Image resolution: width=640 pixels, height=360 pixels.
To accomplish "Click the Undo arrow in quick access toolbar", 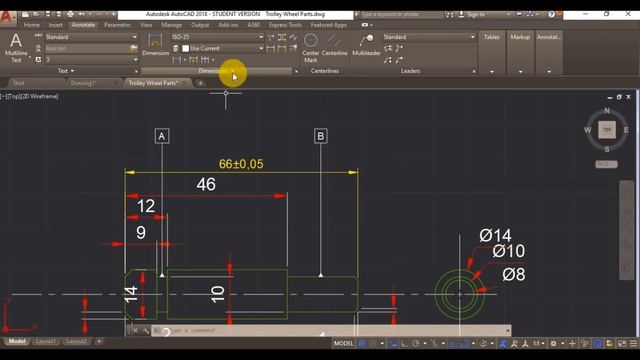I will point(82,14).
